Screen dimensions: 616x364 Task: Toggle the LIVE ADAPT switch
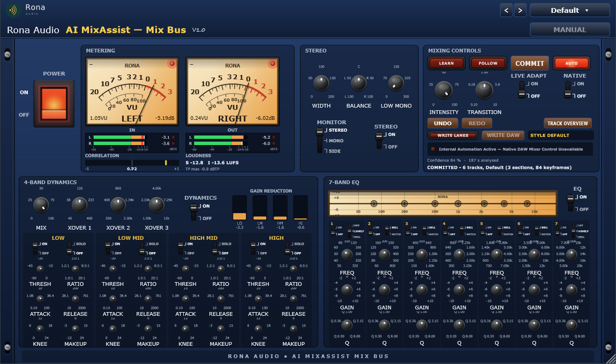[x=522, y=89]
